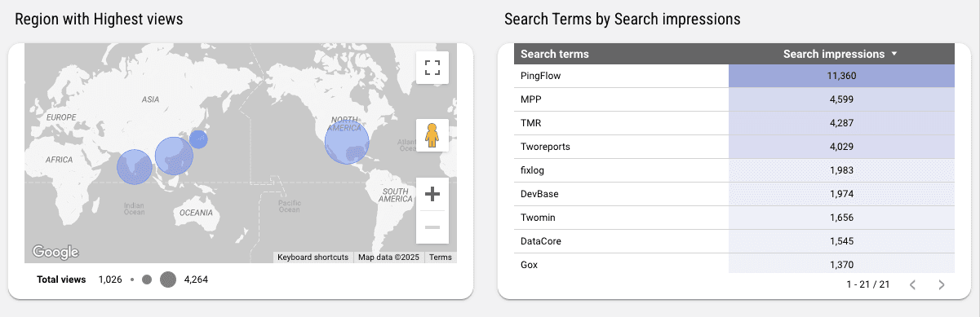980x317 pixels.
Task: Open the map Terms link
Action: pos(440,258)
